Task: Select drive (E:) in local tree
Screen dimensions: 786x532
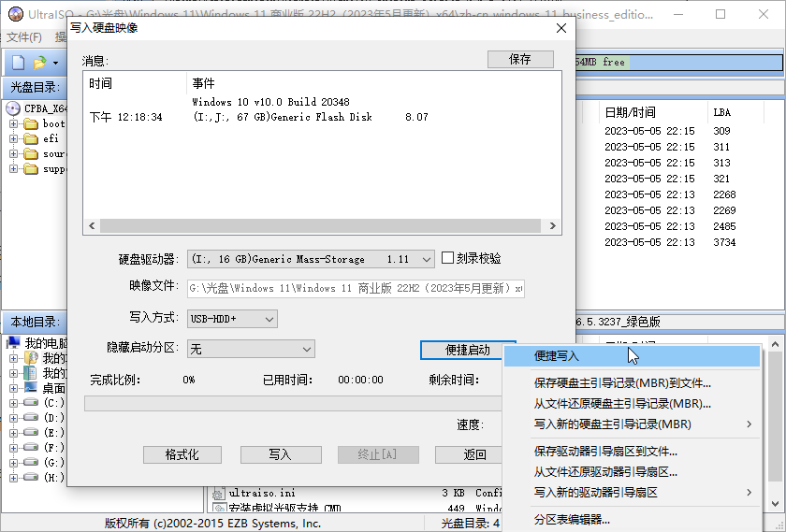Action: click(x=31, y=432)
